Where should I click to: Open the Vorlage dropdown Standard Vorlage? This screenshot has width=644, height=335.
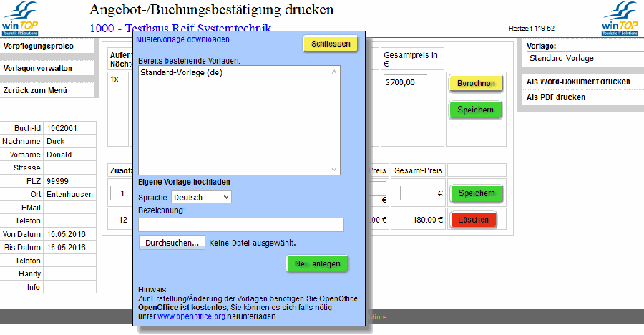pos(585,59)
